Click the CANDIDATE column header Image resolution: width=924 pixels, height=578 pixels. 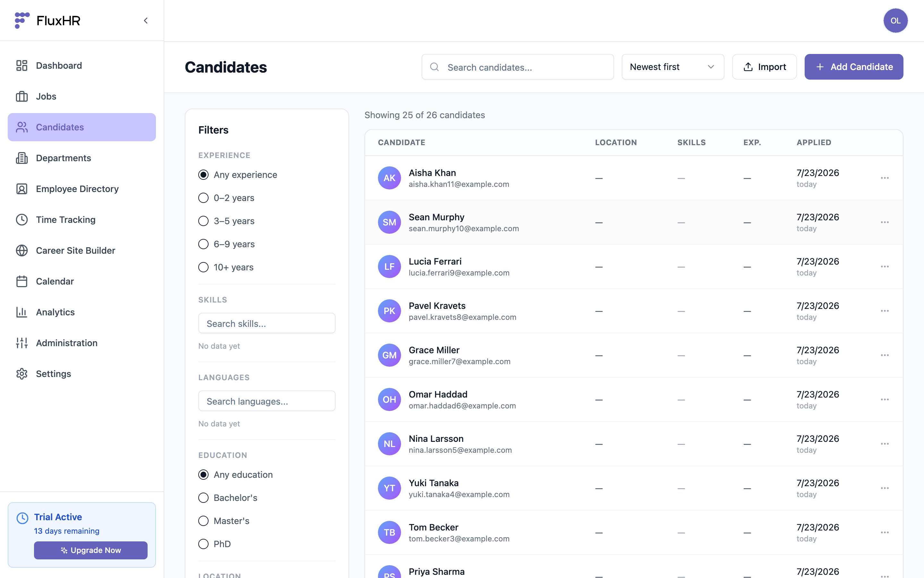pos(402,143)
